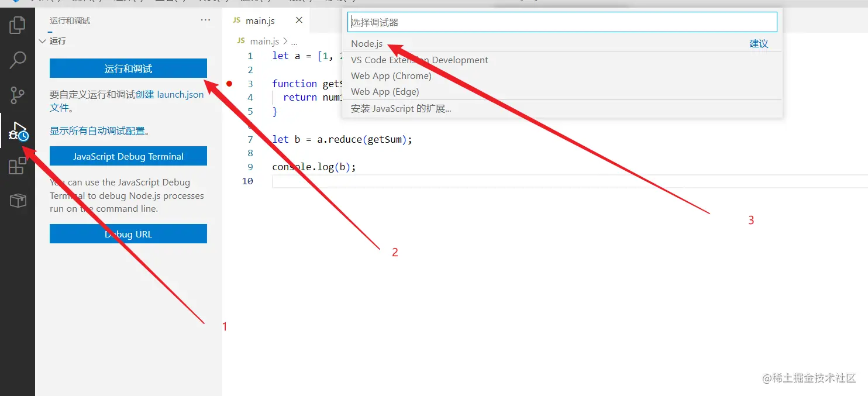868x396 pixels.
Task: Select the main.js editor tab
Action: [x=266, y=20]
